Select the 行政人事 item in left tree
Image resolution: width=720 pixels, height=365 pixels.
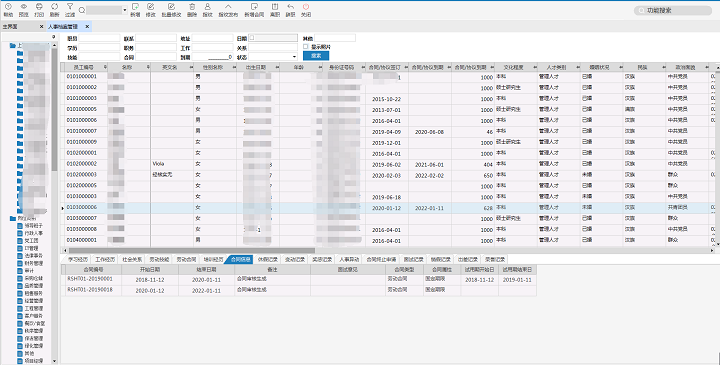coord(34,233)
